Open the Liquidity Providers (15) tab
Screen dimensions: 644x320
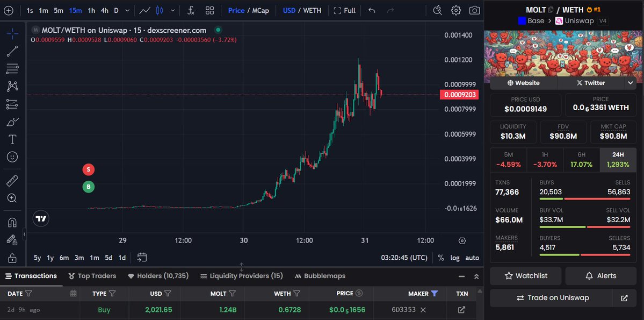[x=242, y=276]
